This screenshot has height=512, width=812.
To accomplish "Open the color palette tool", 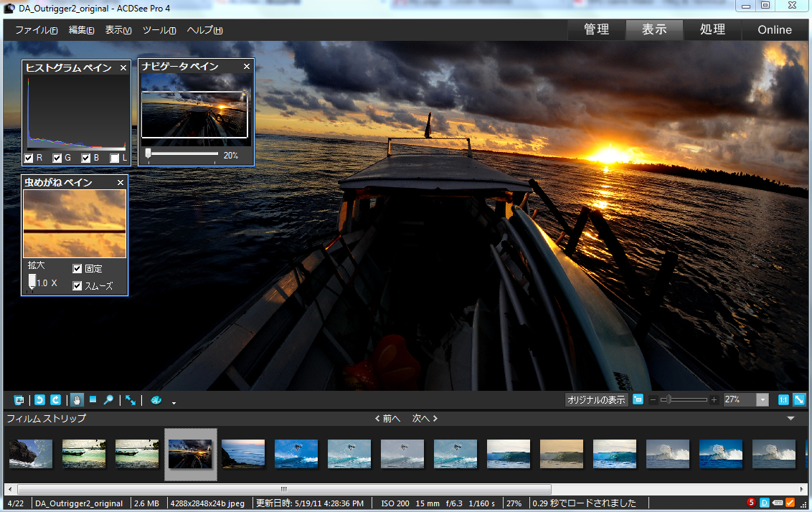I will click(156, 400).
